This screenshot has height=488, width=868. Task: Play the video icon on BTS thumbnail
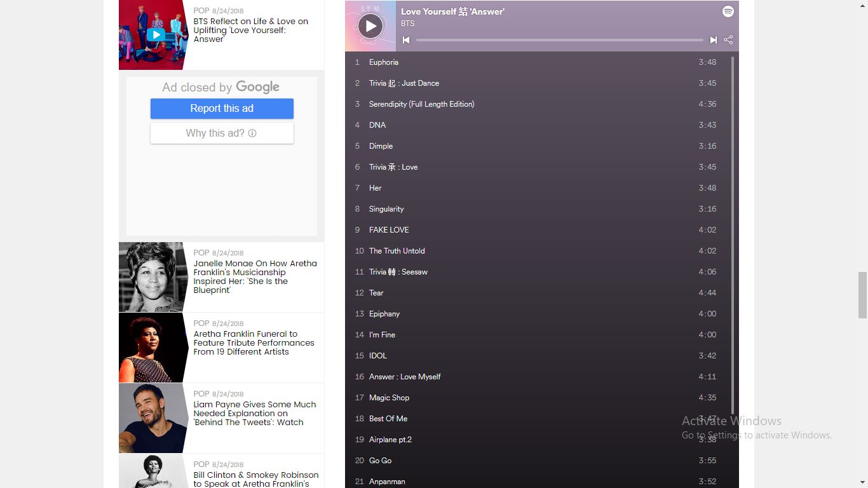[156, 35]
